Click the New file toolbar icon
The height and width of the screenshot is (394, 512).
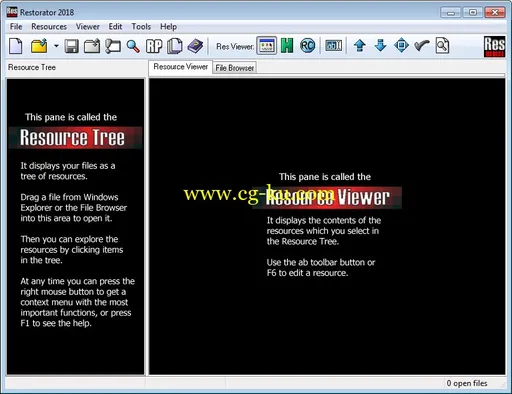tap(15, 46)
